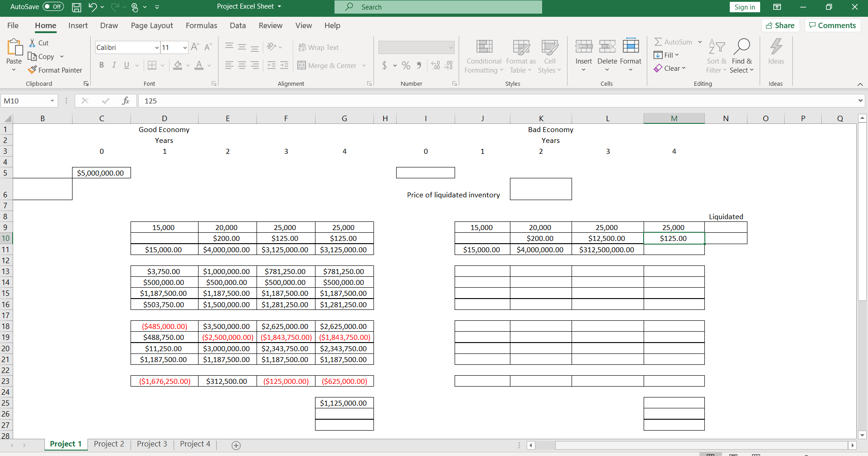
Task: Apply the Font Color letter A
Action: pyautogui.click(x=199, y=65)
